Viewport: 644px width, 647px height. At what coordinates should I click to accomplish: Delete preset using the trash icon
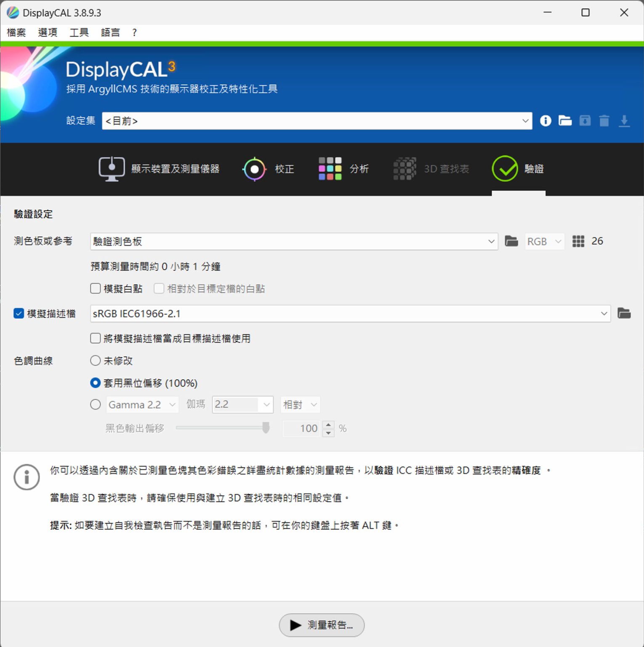604,121
